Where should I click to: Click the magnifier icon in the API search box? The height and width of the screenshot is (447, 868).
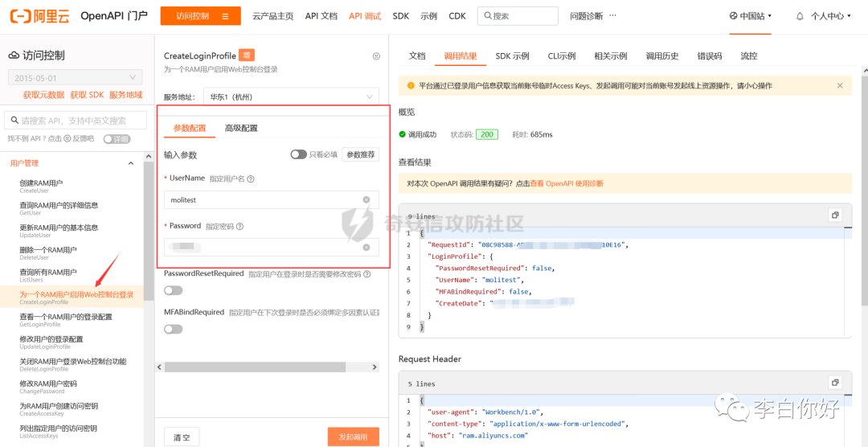pos(14,121)
